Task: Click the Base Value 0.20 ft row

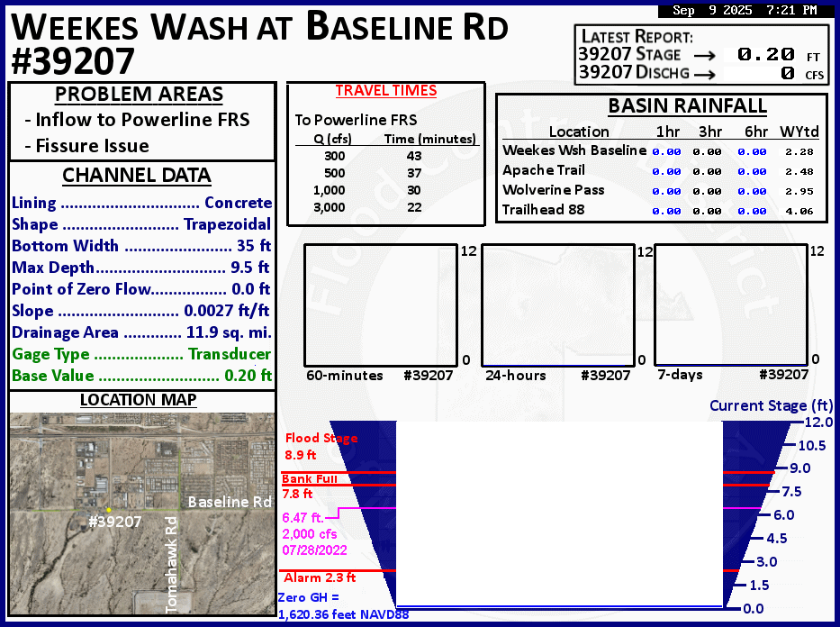Action: pyautogui.click(x=142, y=376)
